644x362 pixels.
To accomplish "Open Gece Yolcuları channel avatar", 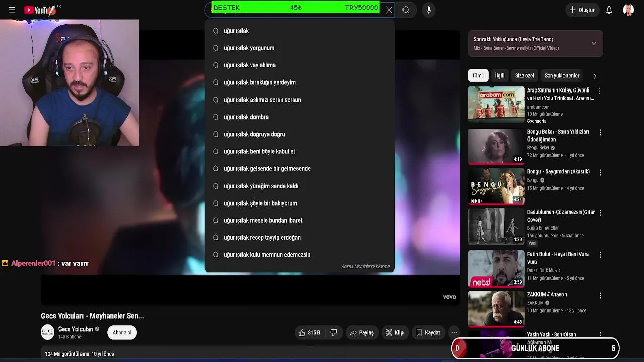I will tap(47, 332).
